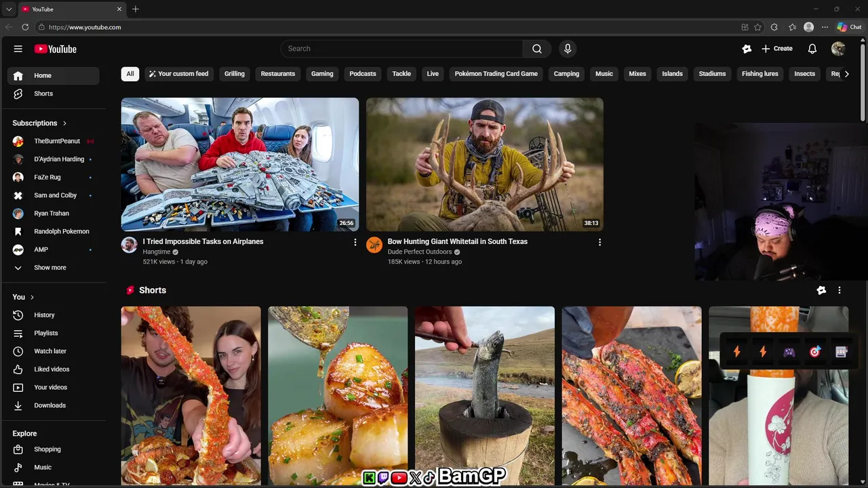The height and width of the screenshot is (488, 868).
Task: Open Downloads in sidebar
Action: pyautogui.click(x=54, y=405)
